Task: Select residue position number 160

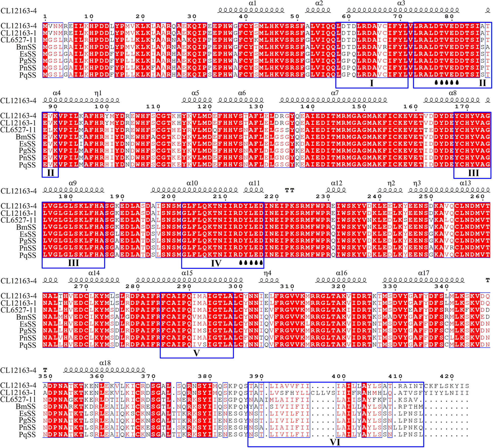Action: point(411,107)
